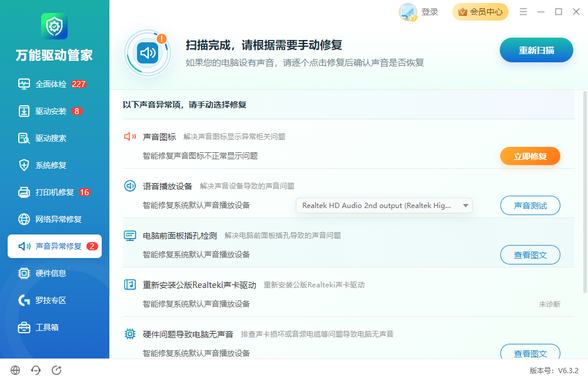The width and height of the screenshot is (588, 382).
Task: Click 声音测试 button
Action: point(530,206)
